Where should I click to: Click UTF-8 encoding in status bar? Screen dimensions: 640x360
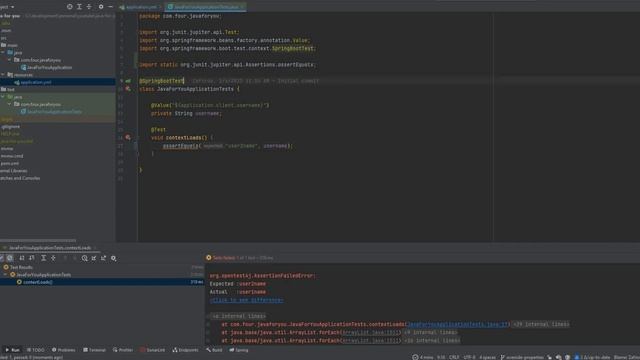[x=469, y=357]
